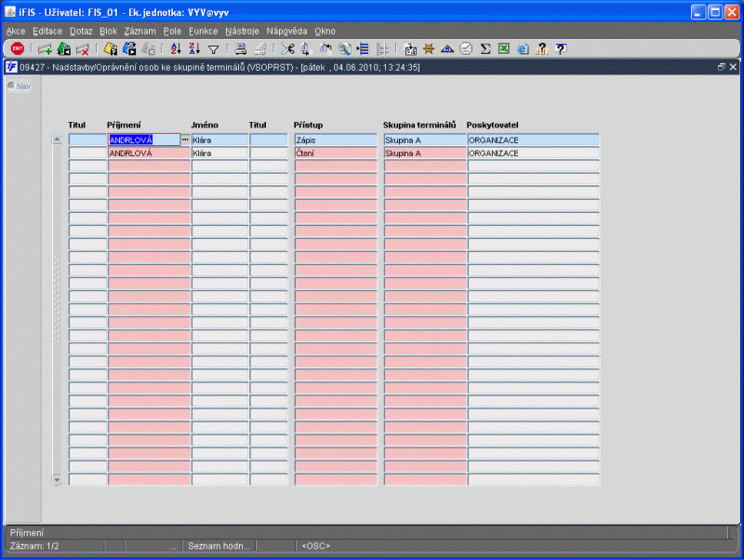The width and height of the screenshot is (744, 560).
Task: Select the Čtení access field in second row
Action: coord(336,153)
